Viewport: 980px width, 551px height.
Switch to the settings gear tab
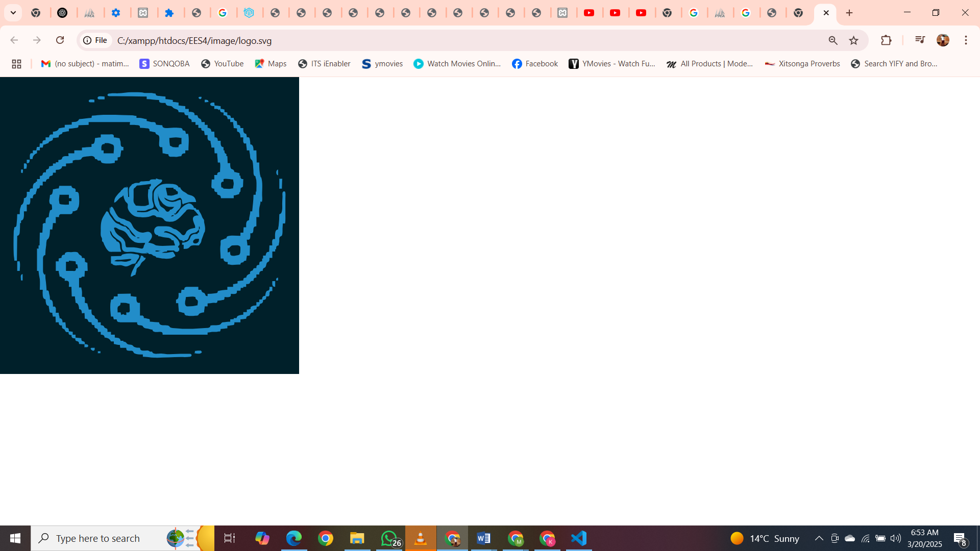point(117,13)
